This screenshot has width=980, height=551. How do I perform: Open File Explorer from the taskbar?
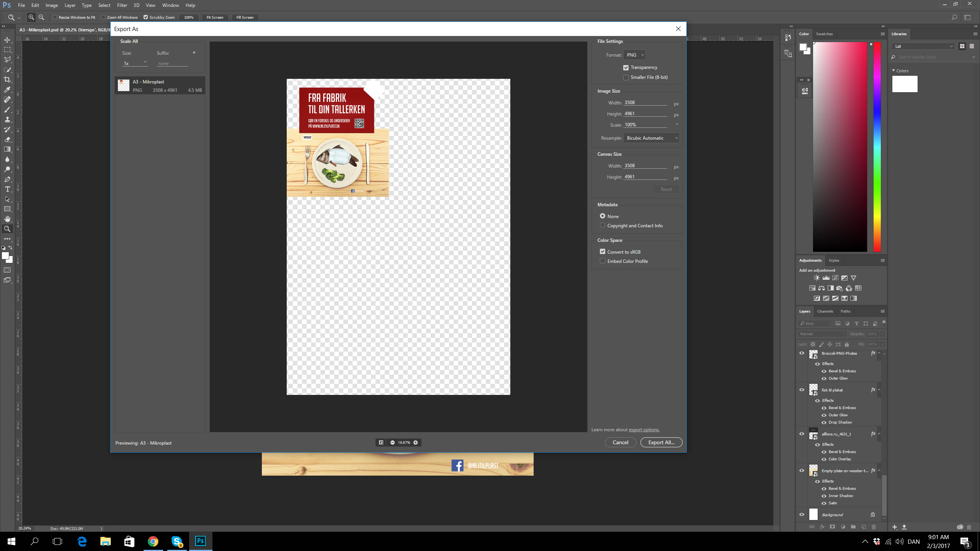tap(105, 541)
